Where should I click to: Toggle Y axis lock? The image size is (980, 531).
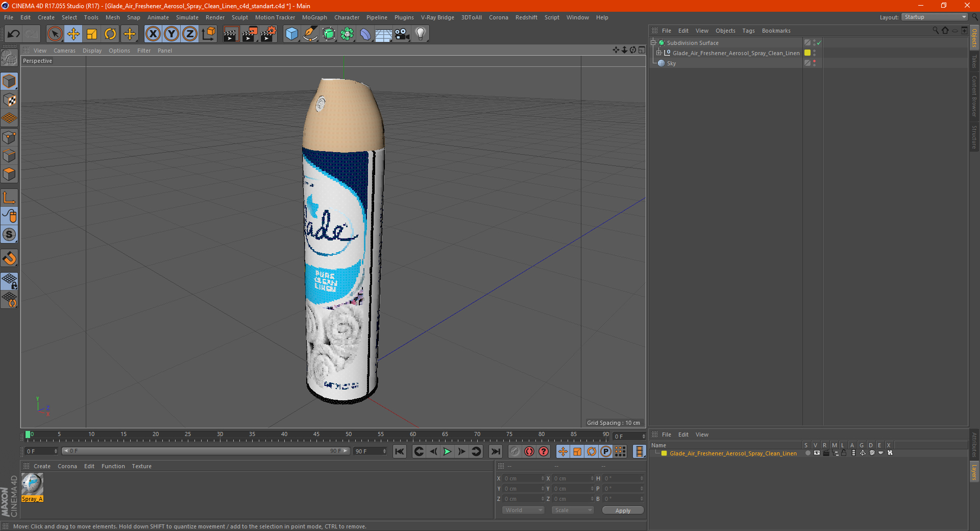171,34
